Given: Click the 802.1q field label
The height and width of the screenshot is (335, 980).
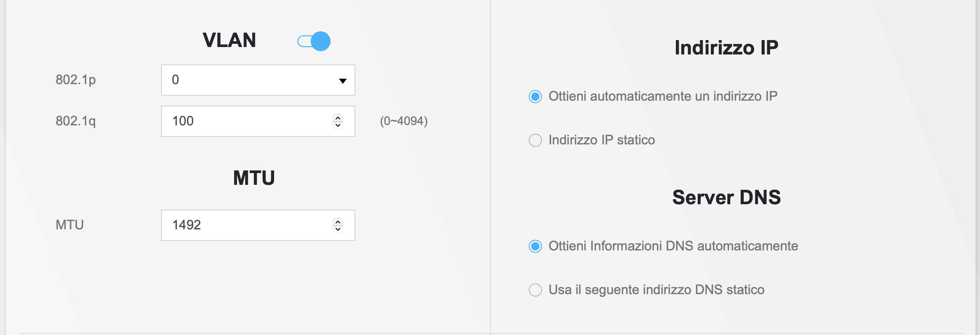Looking at the screenshot, I should (x=75, y=121).
